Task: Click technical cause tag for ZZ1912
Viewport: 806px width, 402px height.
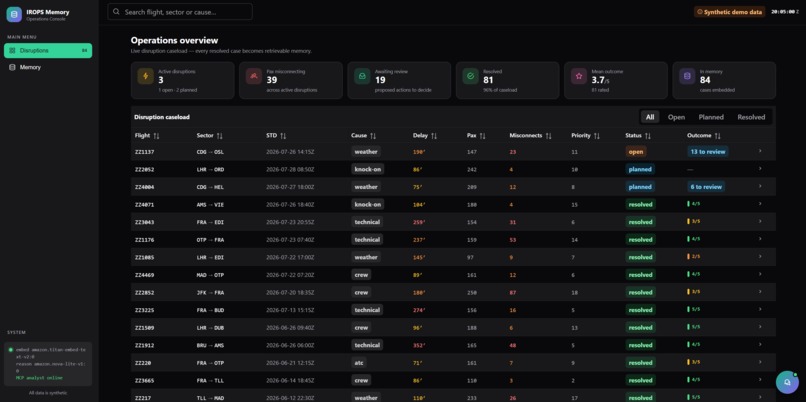Action: pos(367,345)
